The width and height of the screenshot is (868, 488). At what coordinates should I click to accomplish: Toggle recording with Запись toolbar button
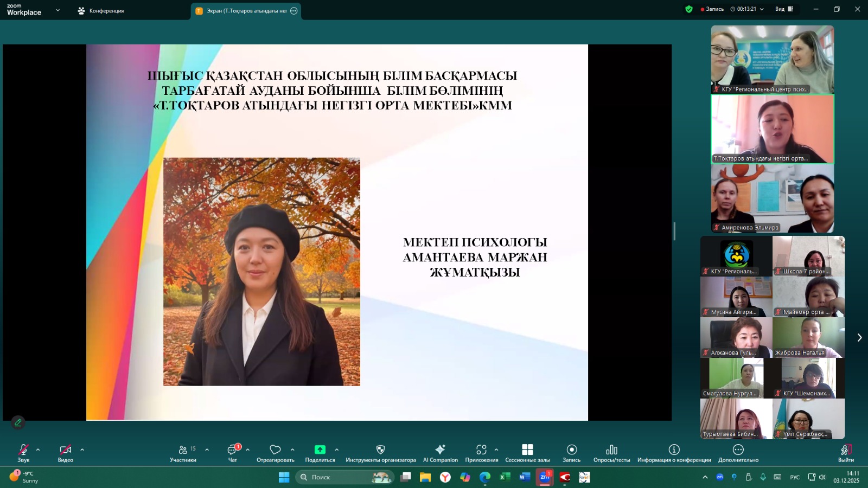tap(571, 453)
